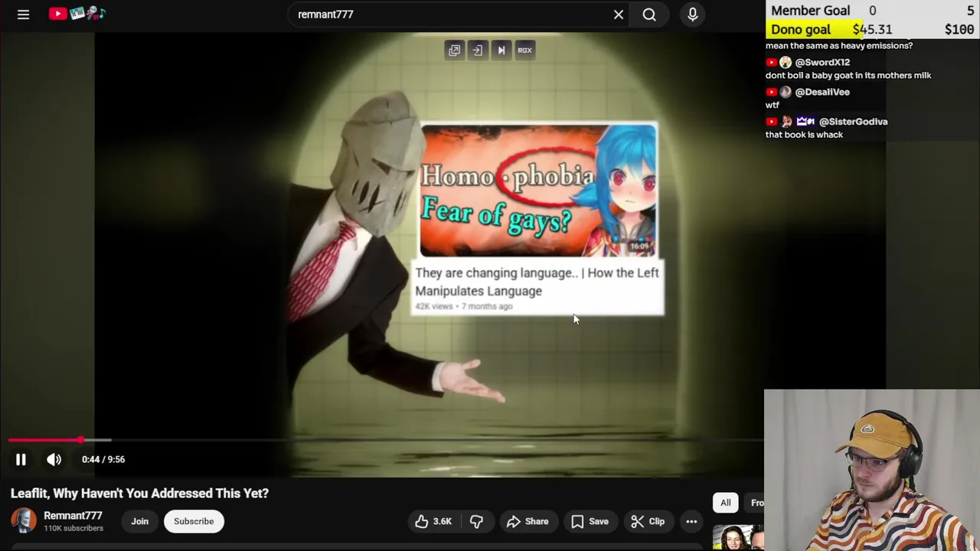
Task: Click the Join membership button
Action: pos(139,521)
